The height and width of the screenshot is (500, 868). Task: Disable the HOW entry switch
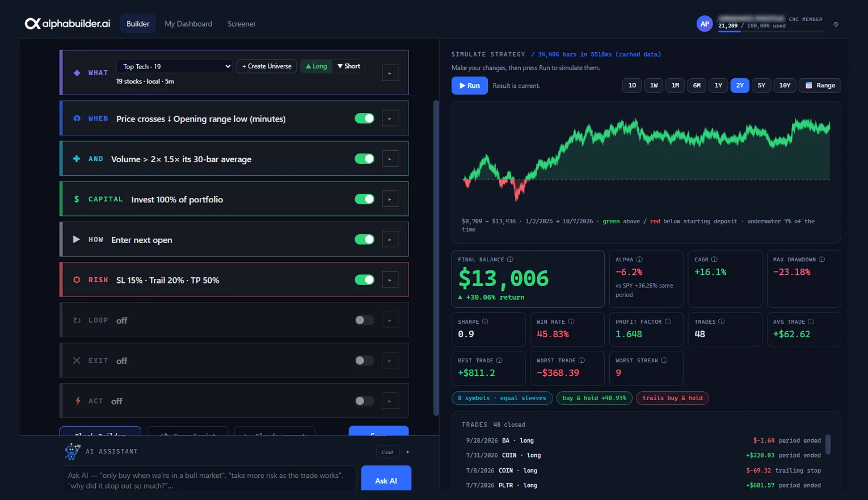(364, 239)
